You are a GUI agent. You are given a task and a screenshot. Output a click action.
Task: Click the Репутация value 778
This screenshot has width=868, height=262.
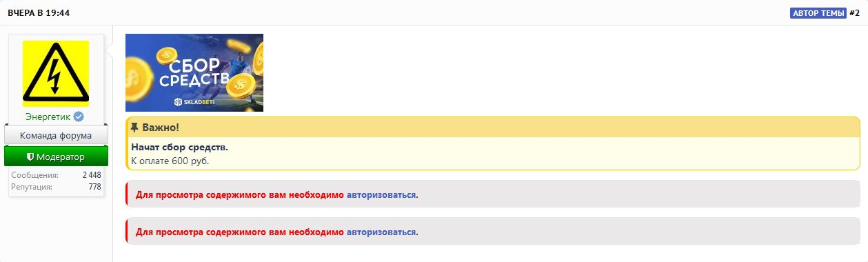tap(95, 187)
